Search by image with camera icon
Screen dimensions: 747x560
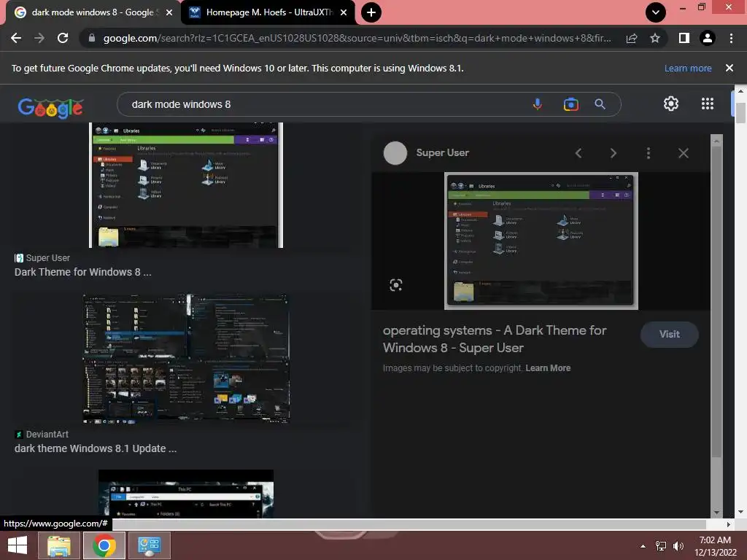pyautogui.click(x=570, y=104)
